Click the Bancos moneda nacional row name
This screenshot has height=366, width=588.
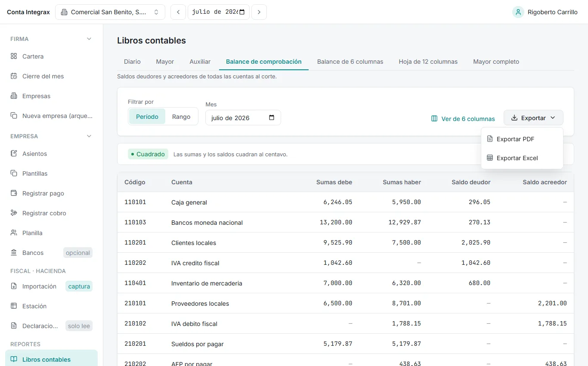[x=207, y=223]
